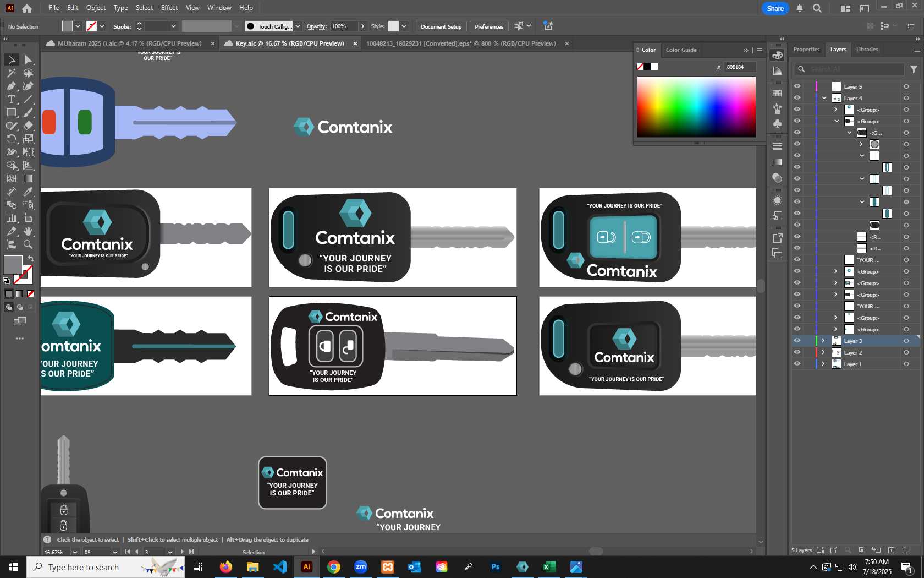Select the Scale tool
This screenshot has height=578, width=924.
(28, 139)
